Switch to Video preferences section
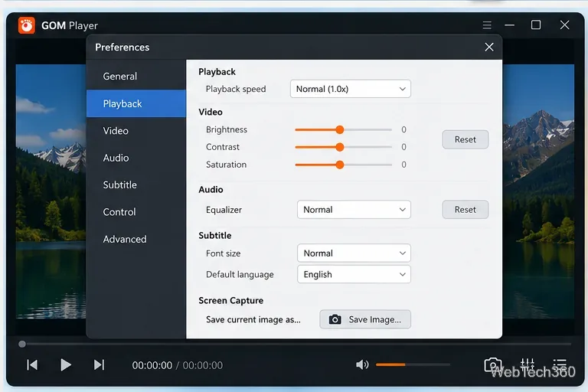 136,131
